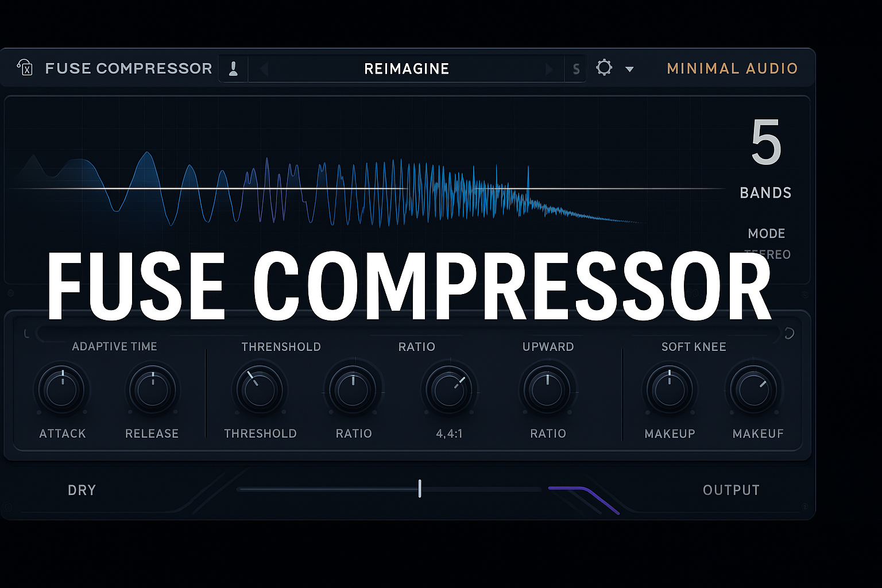882x588 pixels.
Task: Click the SOFT KNEE section label
Action: pyautogui.click(x=694, y=347)
